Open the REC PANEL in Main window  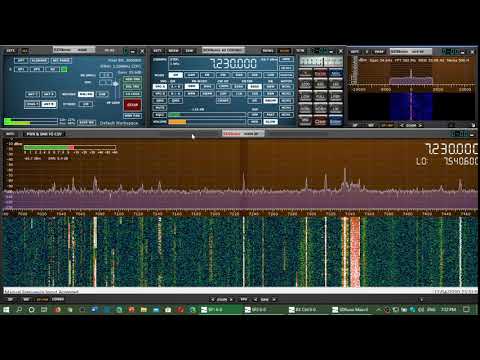click(61, 60)
